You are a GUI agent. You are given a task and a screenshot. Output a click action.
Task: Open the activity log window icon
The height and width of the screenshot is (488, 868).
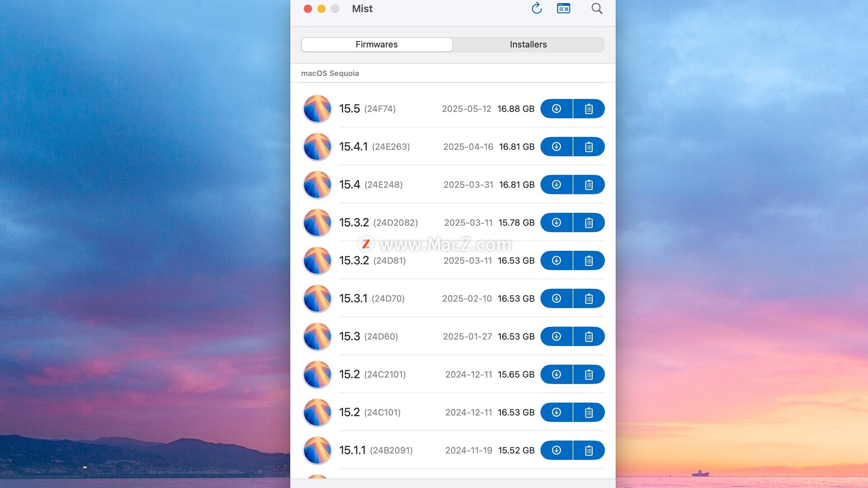click(563, 9)
